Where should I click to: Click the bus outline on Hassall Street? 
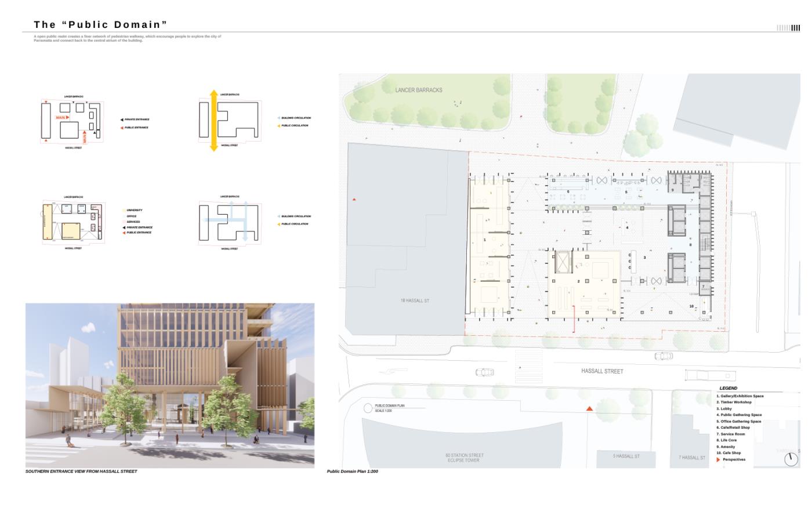[702, 375]
